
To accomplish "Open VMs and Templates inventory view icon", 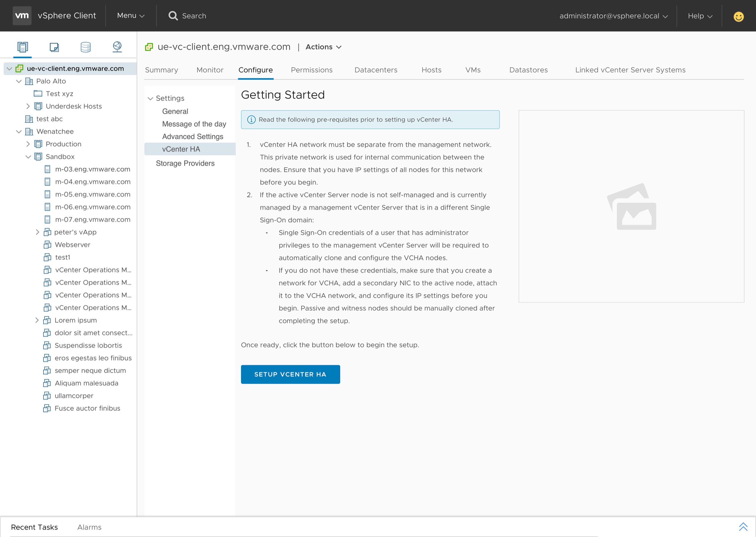I will pos(54,47).
